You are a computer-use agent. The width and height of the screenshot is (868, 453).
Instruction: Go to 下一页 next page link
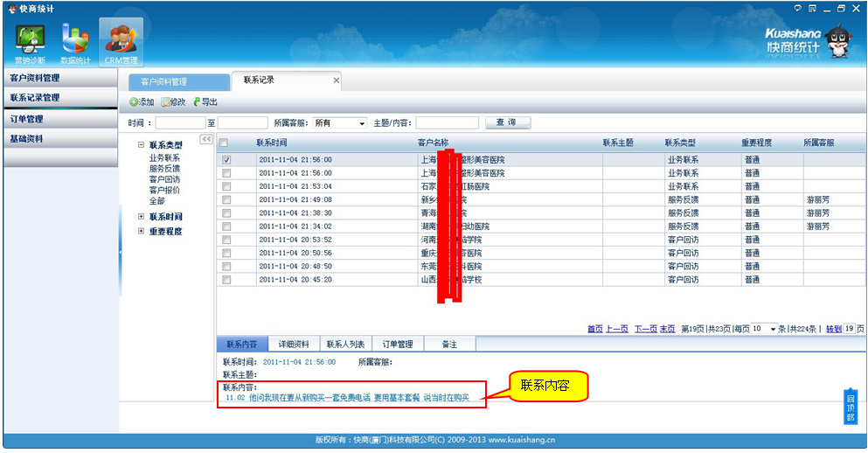(x=645, y=329)
